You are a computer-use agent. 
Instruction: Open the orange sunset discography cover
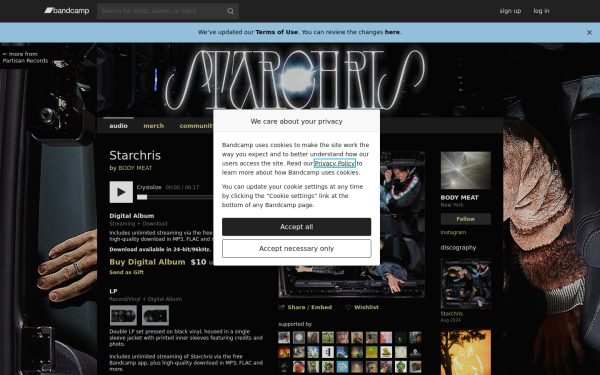pyautogui.click(x=465, y=352)
